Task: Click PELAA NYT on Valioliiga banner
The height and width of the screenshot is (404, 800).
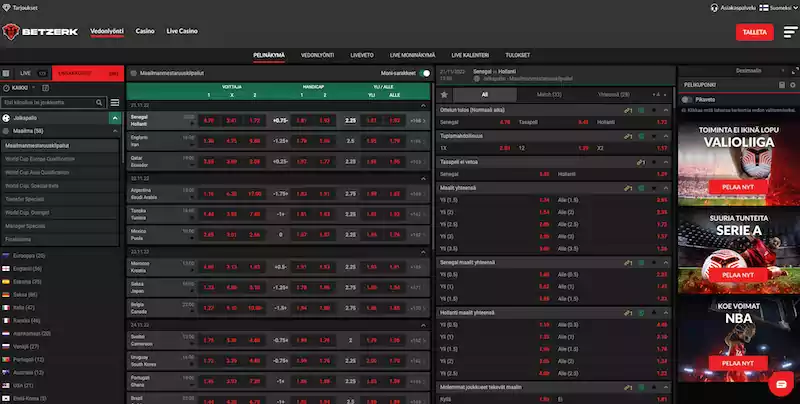Action: click(x=738, y=187)
